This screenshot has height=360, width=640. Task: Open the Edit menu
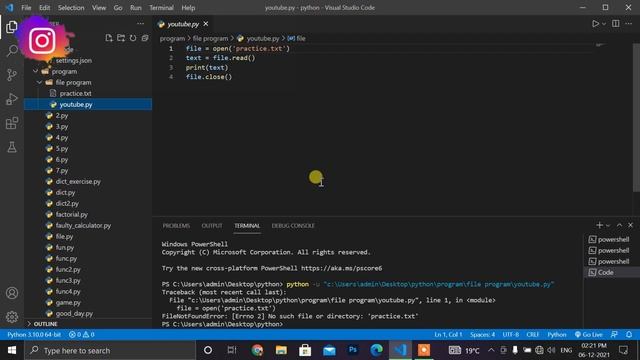44,8
